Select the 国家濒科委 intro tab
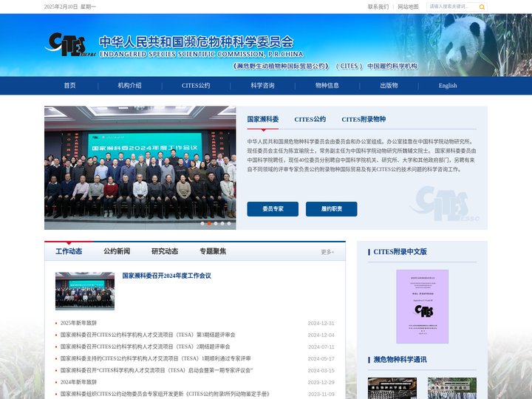Image resolution: width=532 pixels, height=399 pixels. [x=263, y=119]
